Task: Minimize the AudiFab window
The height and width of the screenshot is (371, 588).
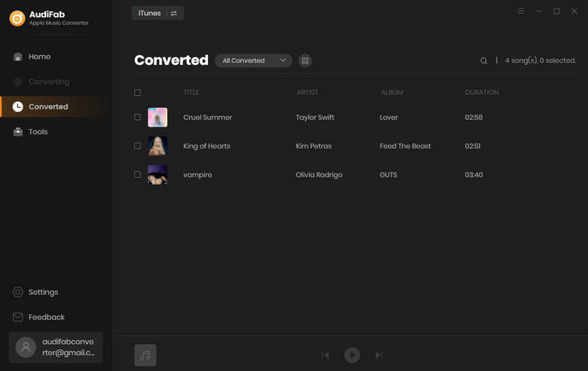Action: pyautogui.click(x=538, y=11)
